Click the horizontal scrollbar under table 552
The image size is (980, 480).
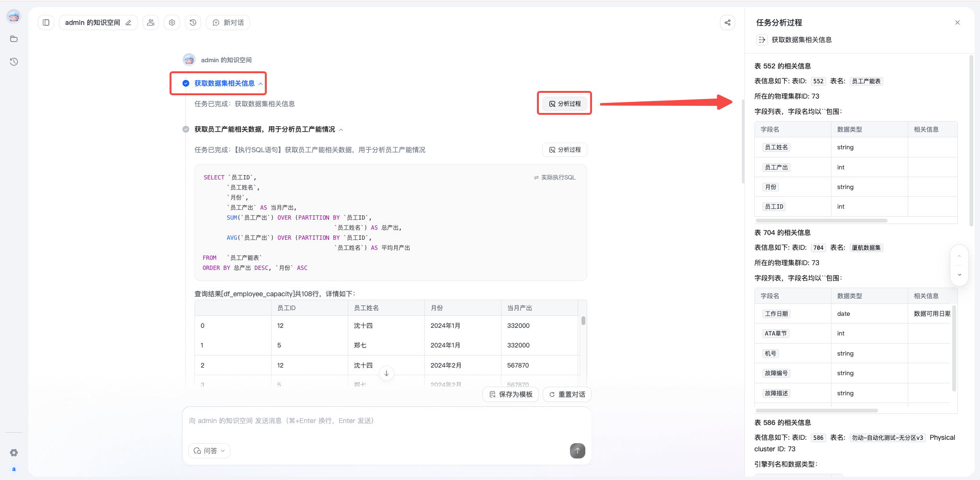coord(821,221)
